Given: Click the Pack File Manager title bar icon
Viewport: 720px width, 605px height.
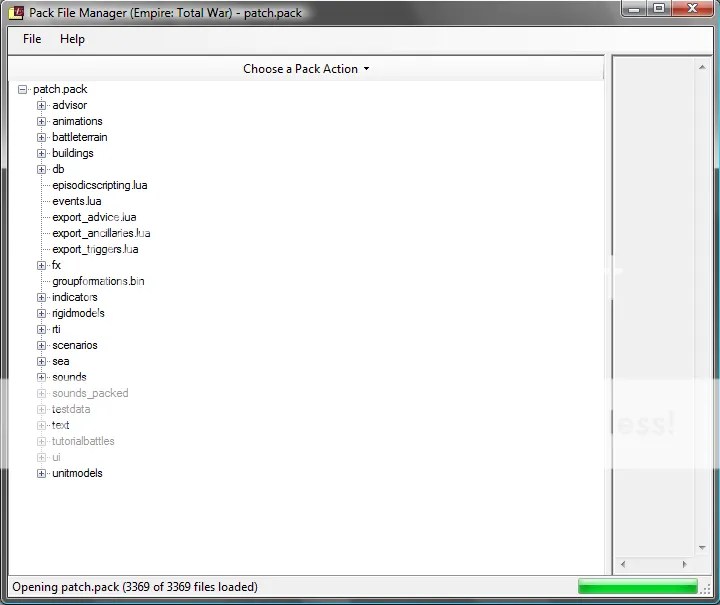Looking at the screenshot, I should point(16,12).
